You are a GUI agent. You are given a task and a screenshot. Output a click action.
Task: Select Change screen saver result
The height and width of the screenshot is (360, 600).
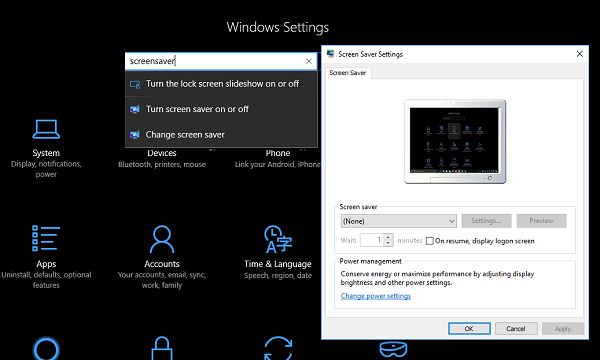pos(221,135)
